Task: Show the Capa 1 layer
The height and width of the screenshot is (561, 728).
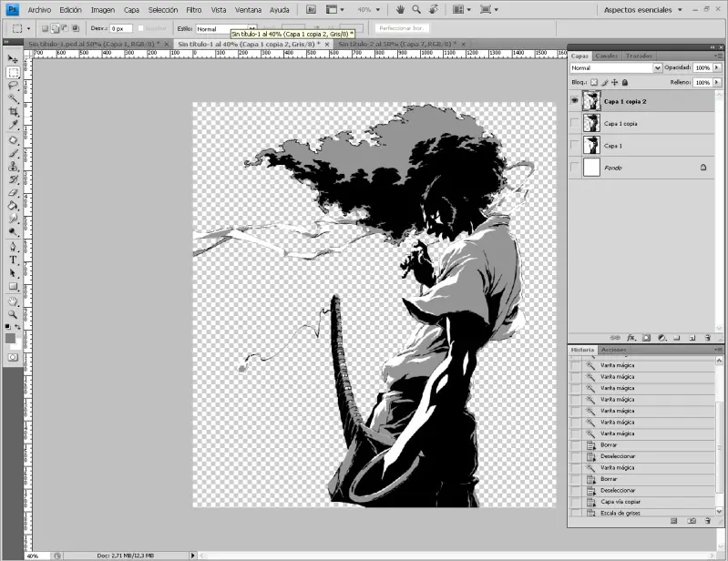Action: pos(575,145)
